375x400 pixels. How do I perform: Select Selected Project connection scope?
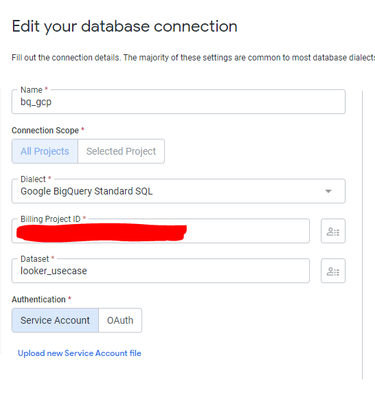[x=121, y=151]
